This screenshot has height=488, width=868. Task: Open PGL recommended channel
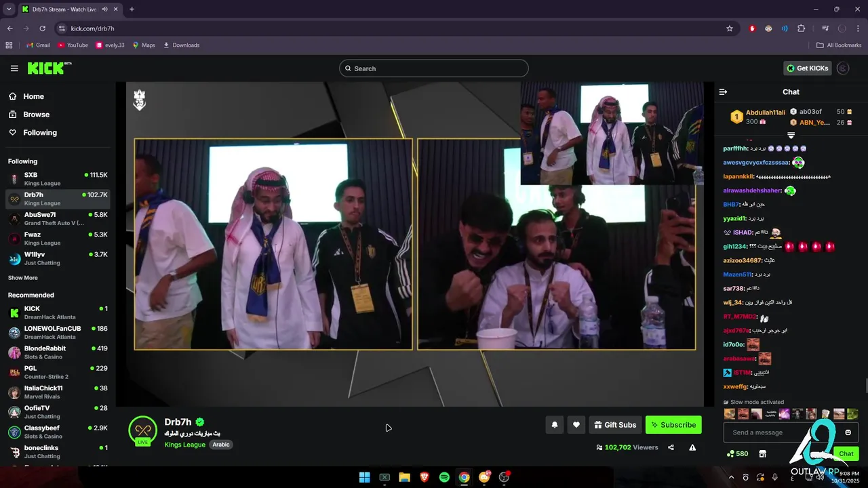(x=58, y=372)
